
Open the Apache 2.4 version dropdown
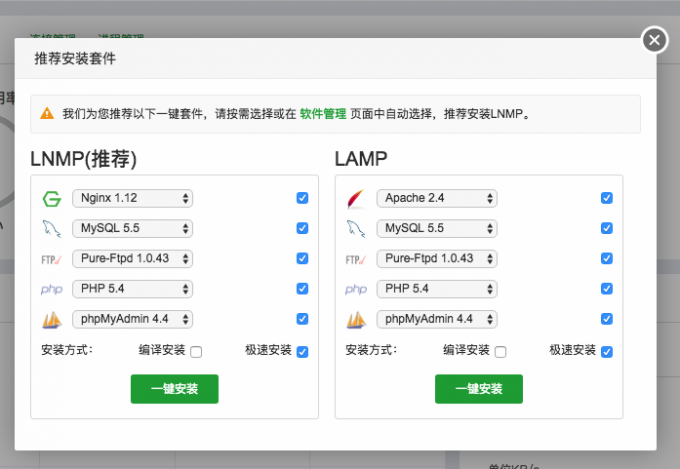coord(437,198)
